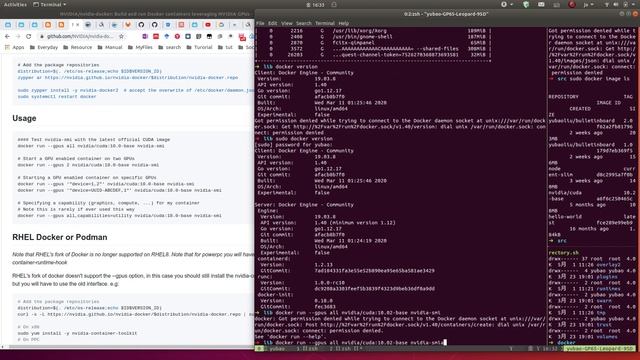This screenshot has width=640, height=360.
Task: Open the tut bookmarks folder
Action: 225,47
